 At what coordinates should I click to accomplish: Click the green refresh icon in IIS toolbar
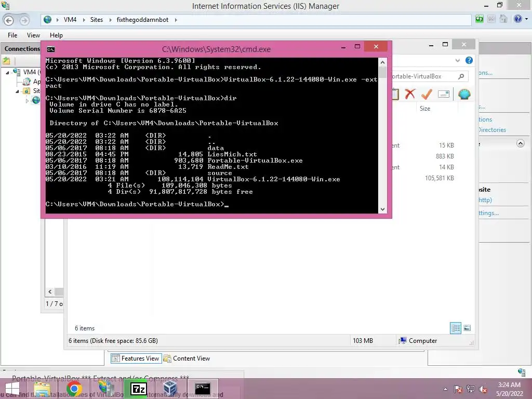479,19
